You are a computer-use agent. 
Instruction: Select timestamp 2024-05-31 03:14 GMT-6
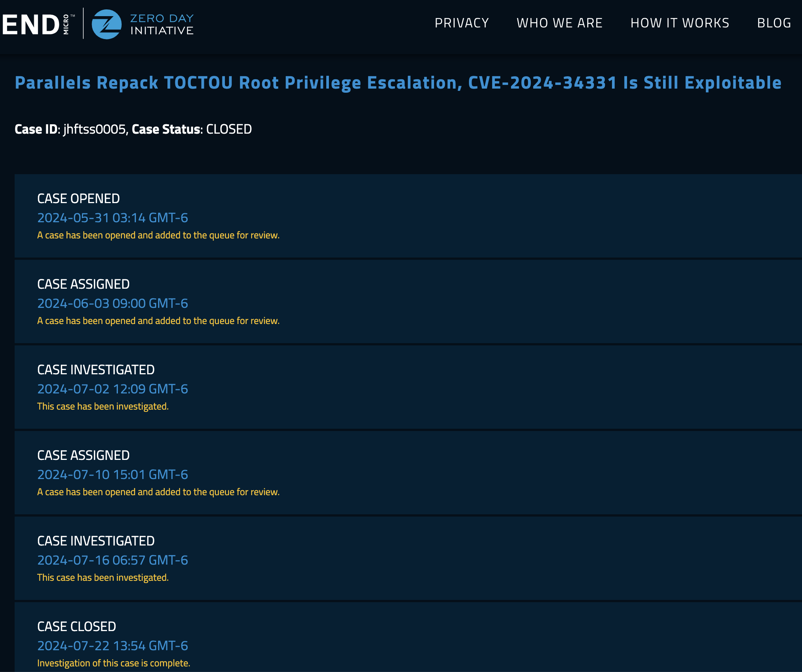click(x=113, y=218)
